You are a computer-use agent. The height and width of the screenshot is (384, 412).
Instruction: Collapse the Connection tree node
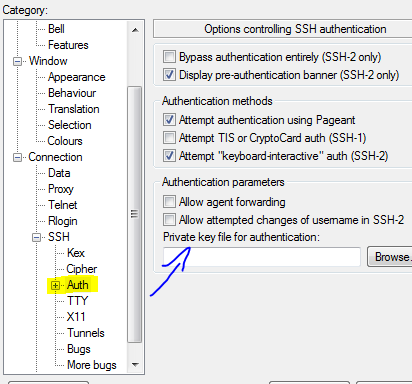point(17,158)
